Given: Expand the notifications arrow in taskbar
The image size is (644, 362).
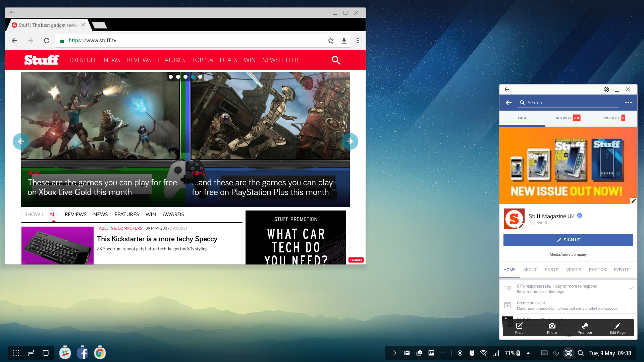Looking at the screenshot, I should 394,353.
